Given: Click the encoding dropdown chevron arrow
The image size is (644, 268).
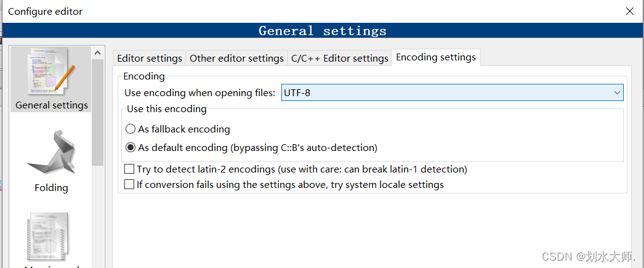Looking at the screenshot, I should [x=617, y=93].
